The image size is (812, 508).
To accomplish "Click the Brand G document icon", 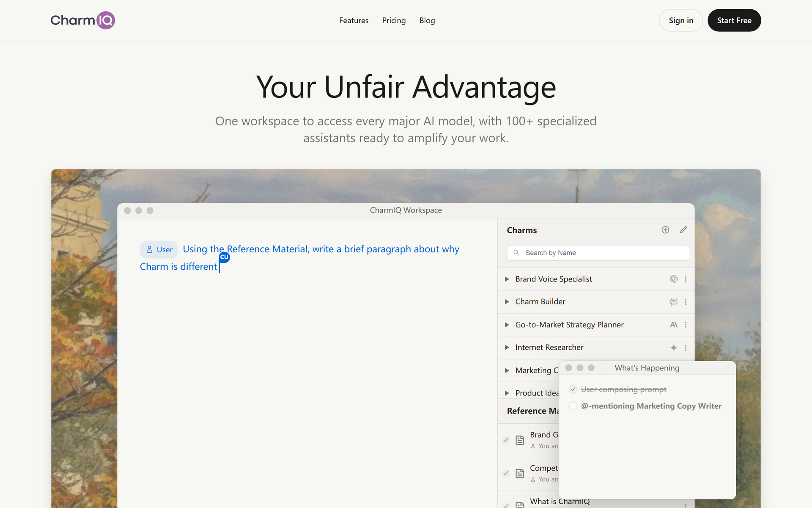I will (x=520, y=440).
